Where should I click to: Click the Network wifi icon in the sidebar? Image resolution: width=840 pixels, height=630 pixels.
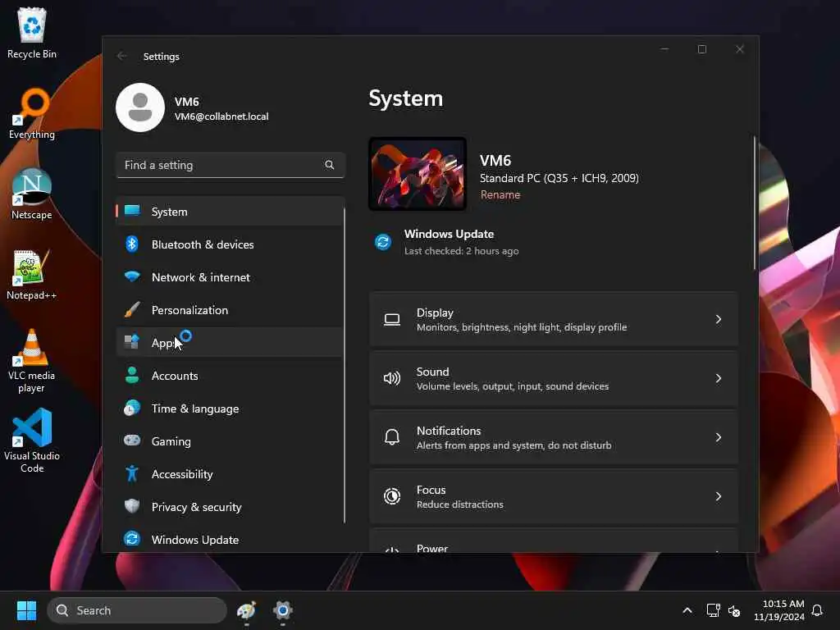(132, 276)
